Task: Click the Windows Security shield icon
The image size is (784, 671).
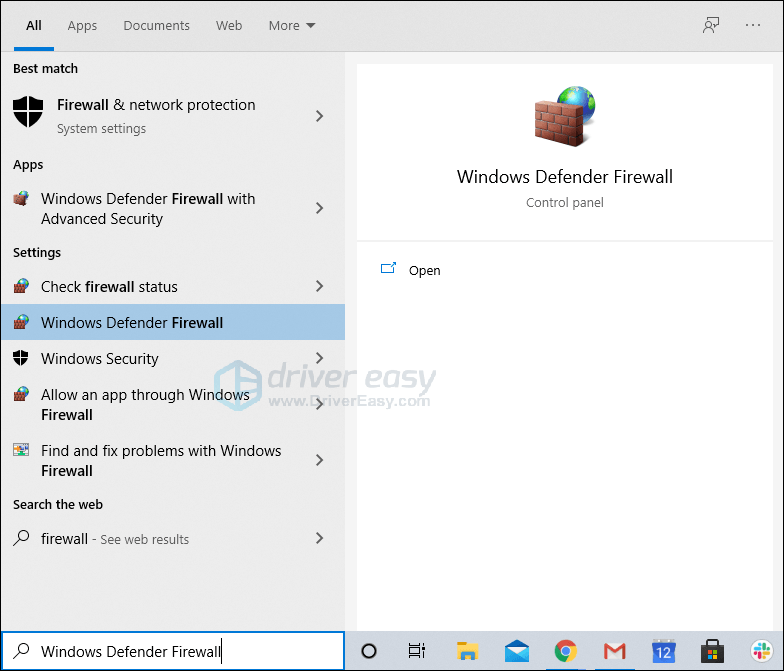Action: (x=21, y=358)
